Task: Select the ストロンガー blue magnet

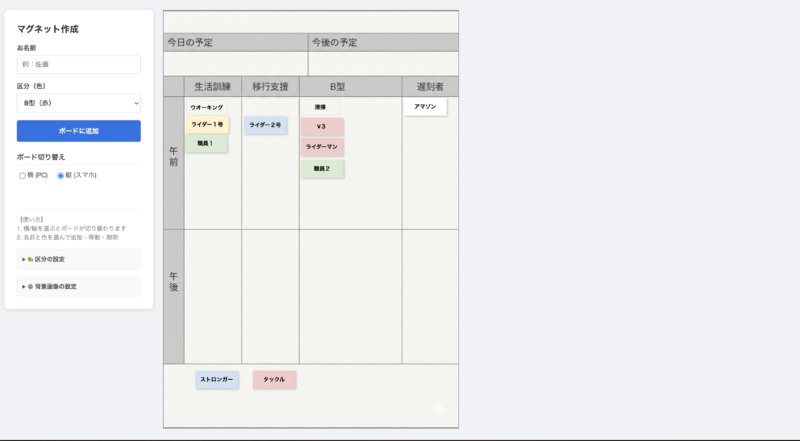Action: tap(217, 380)
